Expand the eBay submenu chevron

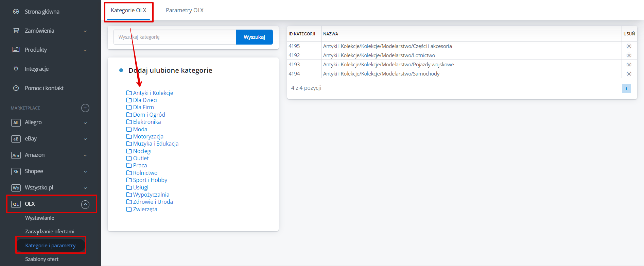click(x=85, y=139)
